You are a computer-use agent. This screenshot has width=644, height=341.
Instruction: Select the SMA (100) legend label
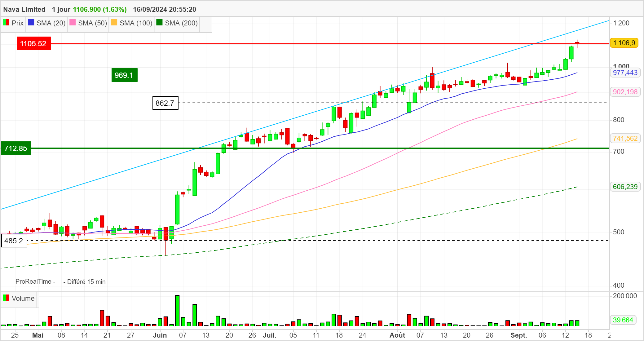click(x=136, y=23)
